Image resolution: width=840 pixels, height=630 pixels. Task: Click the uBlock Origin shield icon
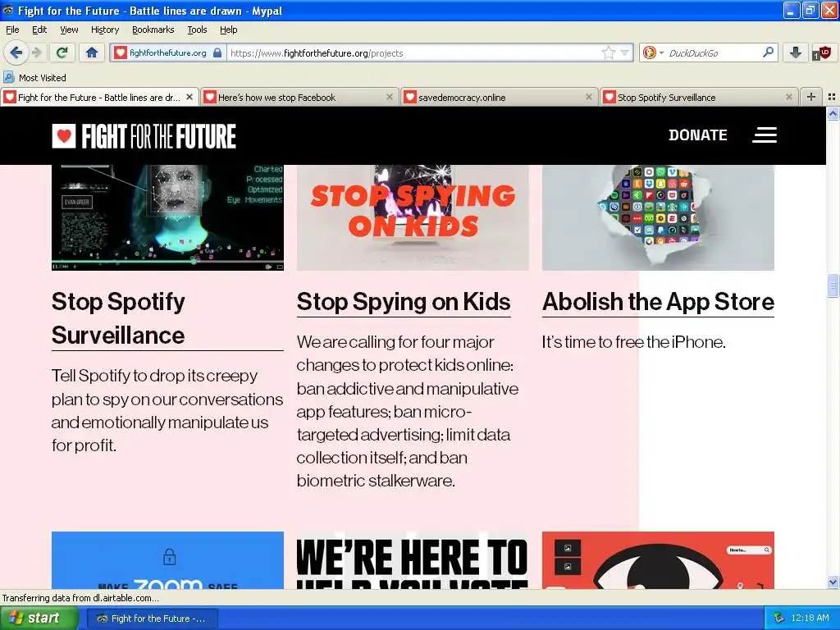(821, 52)
